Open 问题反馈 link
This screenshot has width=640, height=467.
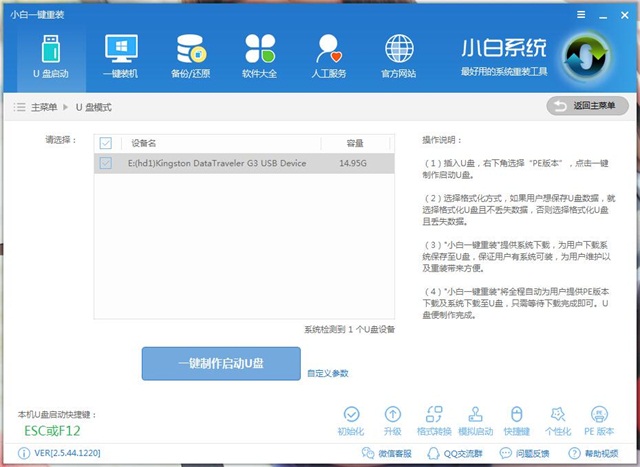point(524,453)
